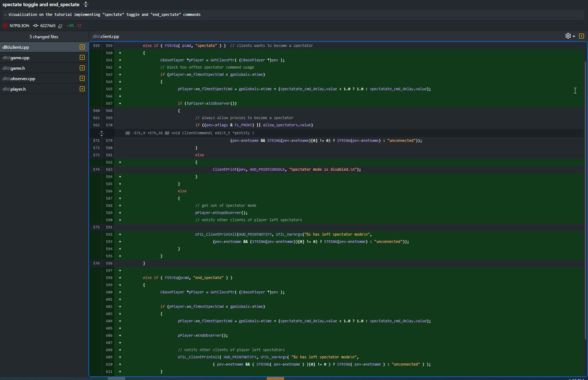View dlls\player.h diff
The width and height of the screenshot is (588, 380).
14,89
